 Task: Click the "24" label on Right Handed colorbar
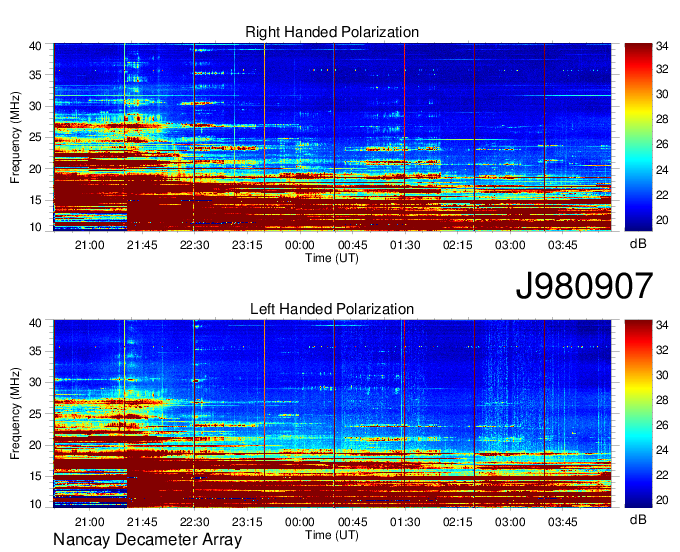pyautogui.click(x=662, y=170)
